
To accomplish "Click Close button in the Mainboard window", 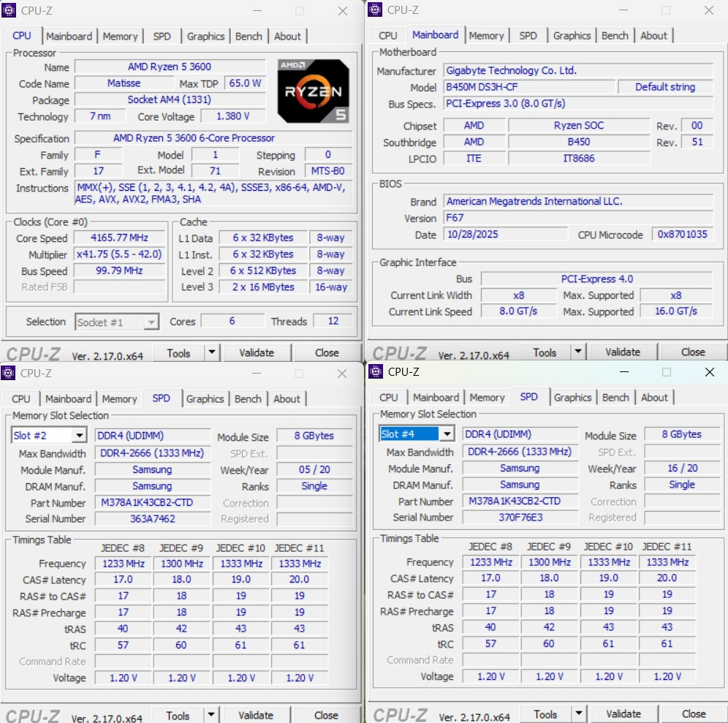I will coord(693,352).
